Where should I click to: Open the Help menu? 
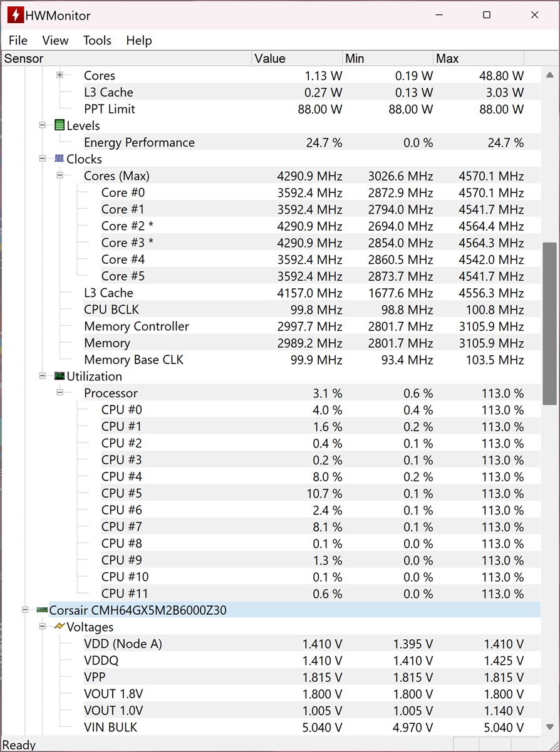pyautogui.click(x=139, y=40)
